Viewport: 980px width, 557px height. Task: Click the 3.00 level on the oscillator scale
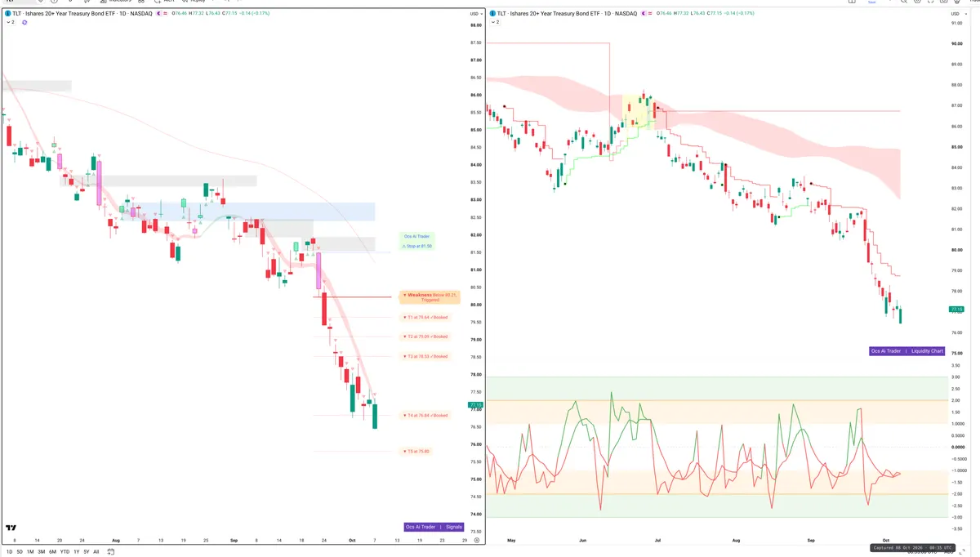tap(955, 377)
